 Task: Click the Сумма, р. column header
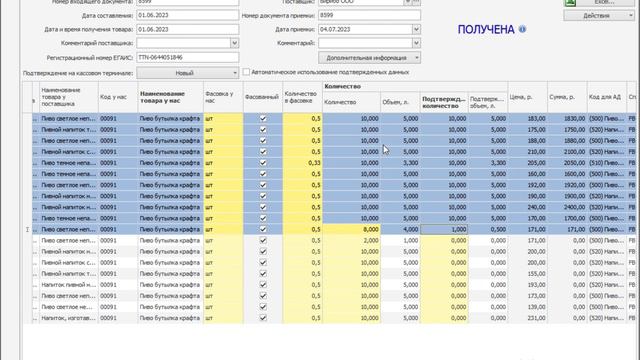click(567, 97)
